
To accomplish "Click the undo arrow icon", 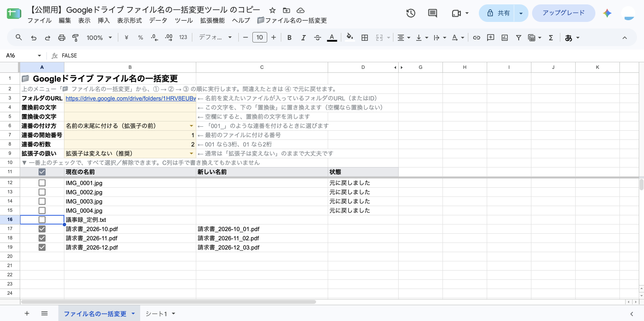I will pyautogui.click(x=33, y=38).
